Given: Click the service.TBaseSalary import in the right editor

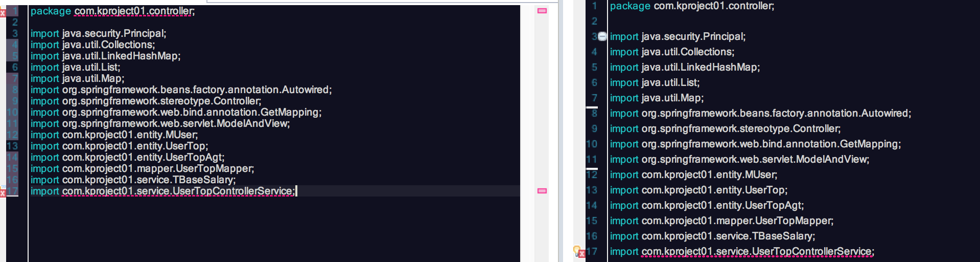Looking at the screenshot, I should [712, 236].
